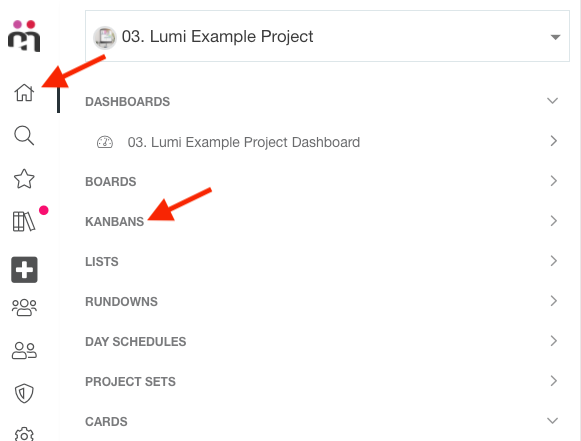Open the PROJECT SETS section
This screenshot has width=581, height=441.
pos(322,381)
